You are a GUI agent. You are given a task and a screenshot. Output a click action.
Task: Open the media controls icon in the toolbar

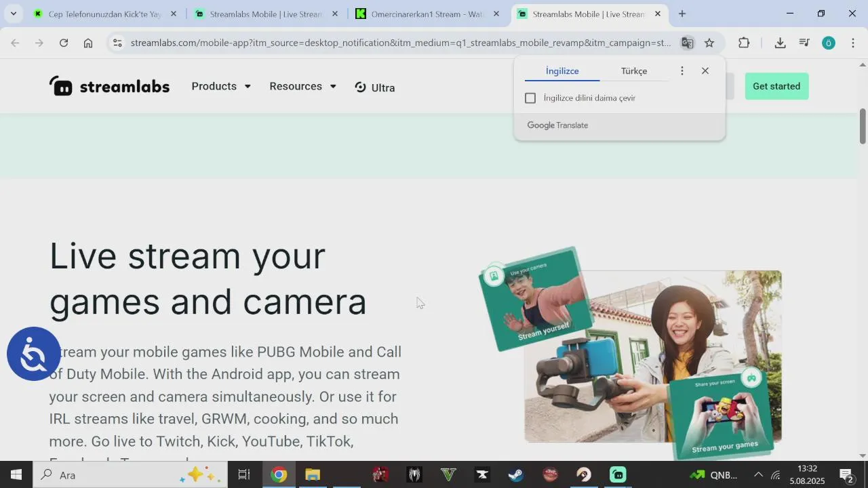tap(804, 43)
